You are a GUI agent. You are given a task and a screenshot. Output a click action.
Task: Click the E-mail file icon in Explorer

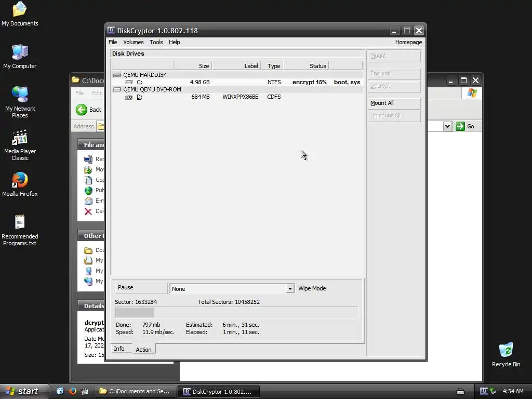coord(88,201)
